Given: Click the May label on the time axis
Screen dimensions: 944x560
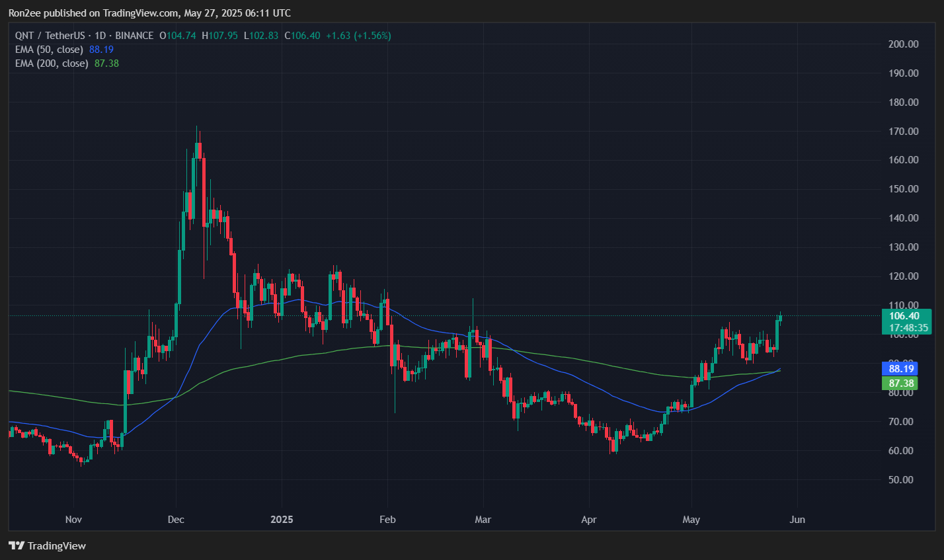Looking at the screenshot, I should pos(691,520).
